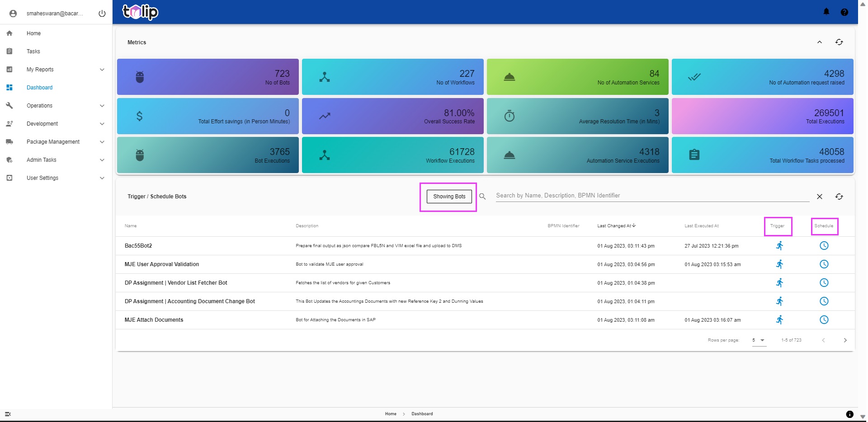The height and width of the screenshot is (422, 868).
Task: Click the Tulip logo
Action: coord(140,12)
